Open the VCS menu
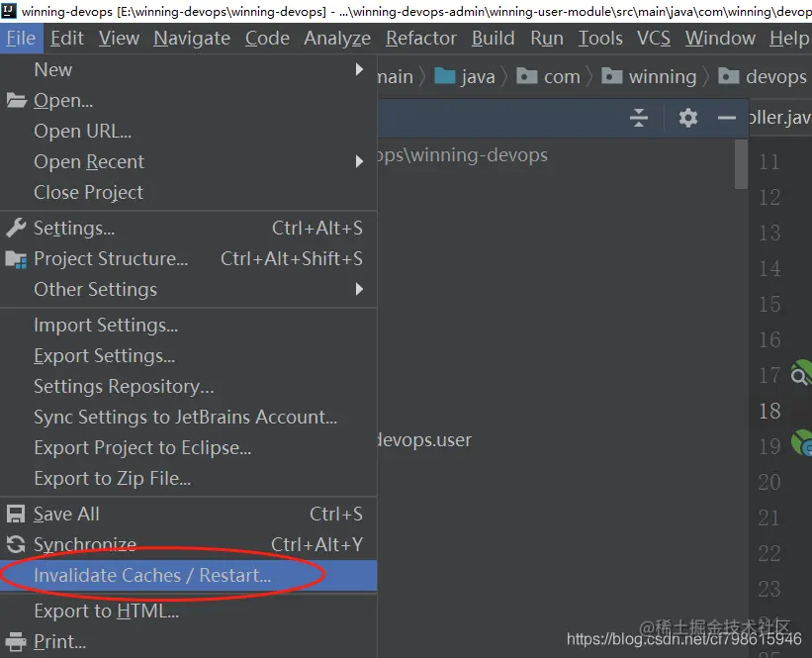 point(654,39)
